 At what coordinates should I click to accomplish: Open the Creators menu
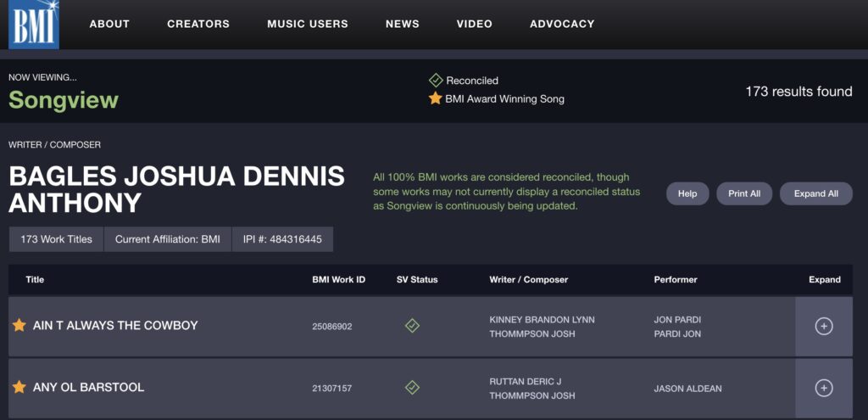tap(198, 24)
